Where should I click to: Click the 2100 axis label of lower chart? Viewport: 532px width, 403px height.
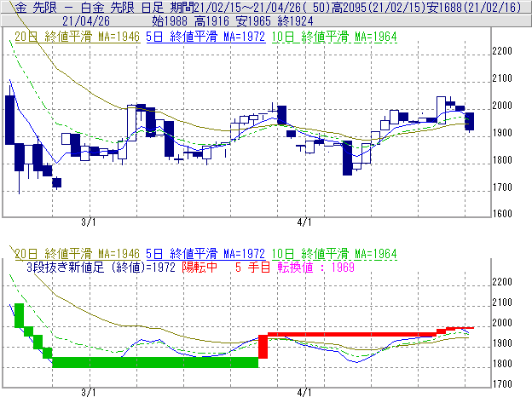(502, 302)
